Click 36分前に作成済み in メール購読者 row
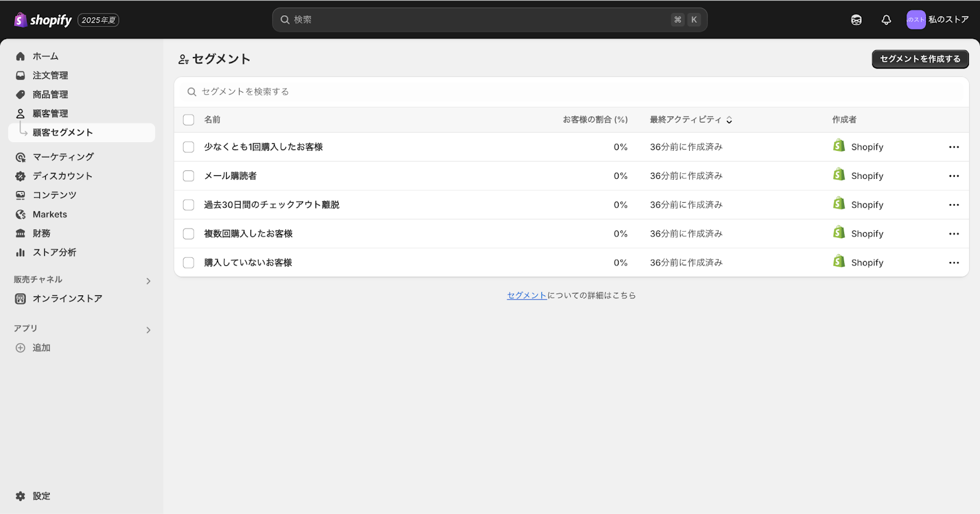The height and width of the screenshot is (514, 980). coord(686,176)
